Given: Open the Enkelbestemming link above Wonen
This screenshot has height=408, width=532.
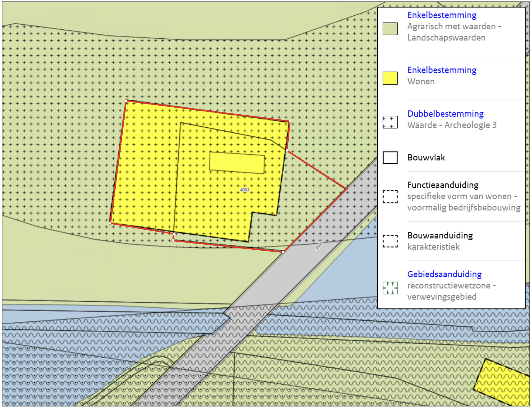Looking at the screenshot, I should click(442, 70).
